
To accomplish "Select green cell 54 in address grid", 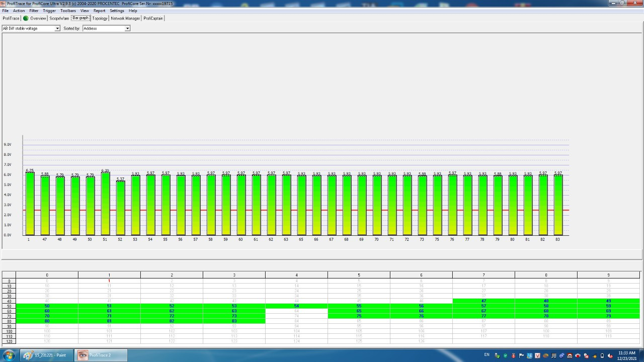I will [296, 306].
